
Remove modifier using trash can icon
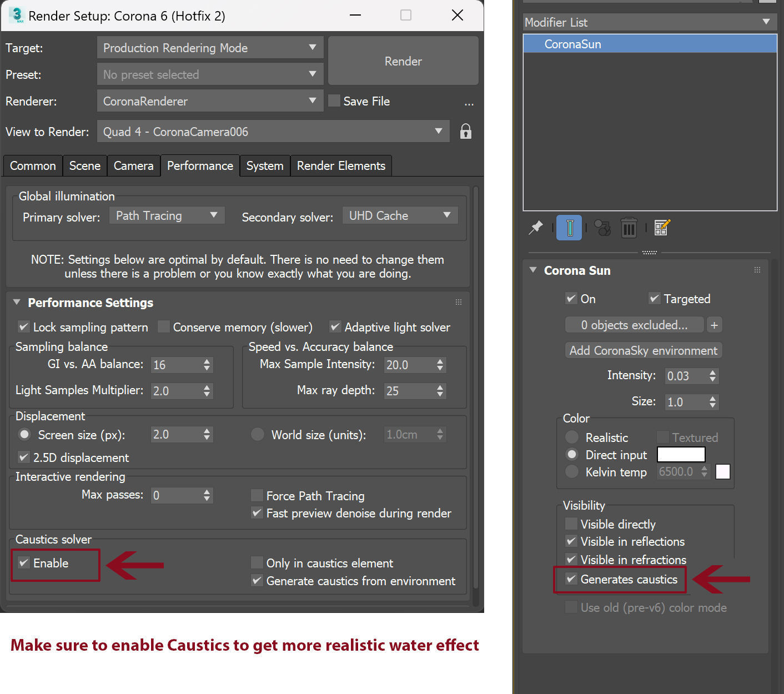(629, 228)
